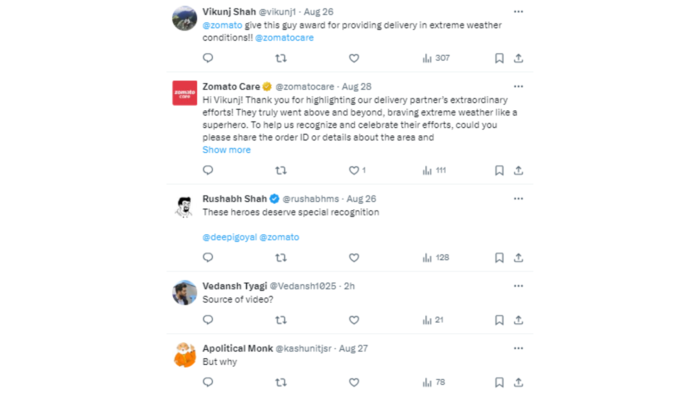Open more options on Apolitical Monk's tweet
Viewport: 700px width, 394px height.
[518, 348]
